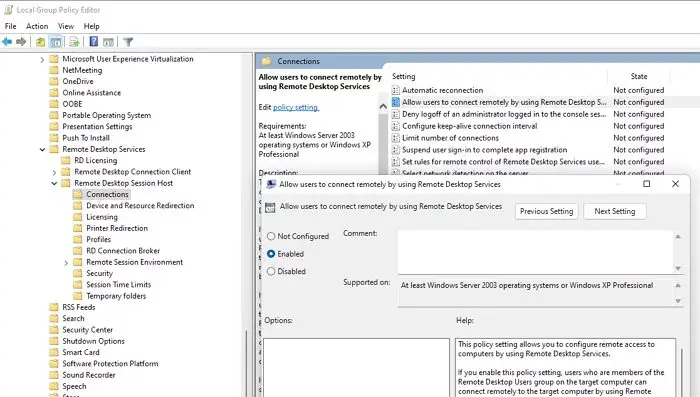Click the Forward arrow toolbar icon

coord(21,42)
